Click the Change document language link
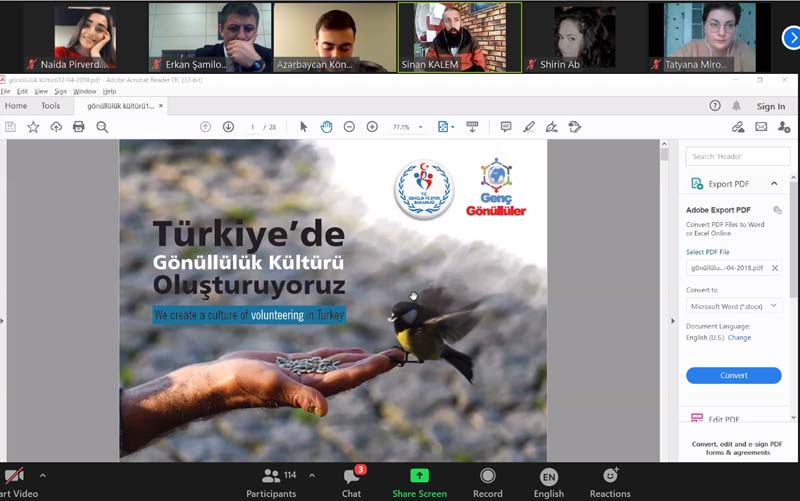Image resolution: width=800 pixels, height=501 pixels. (739, 338)
